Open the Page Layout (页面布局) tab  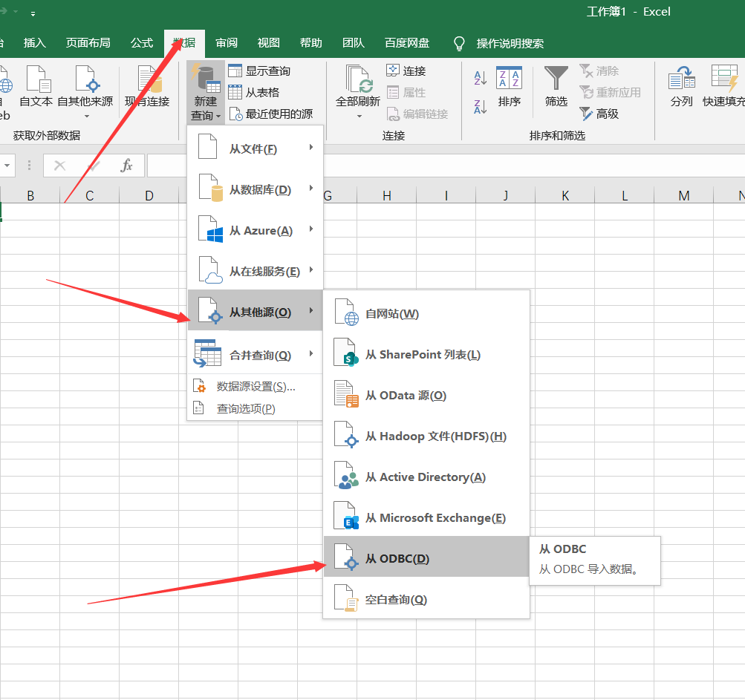tap(88, 43)
